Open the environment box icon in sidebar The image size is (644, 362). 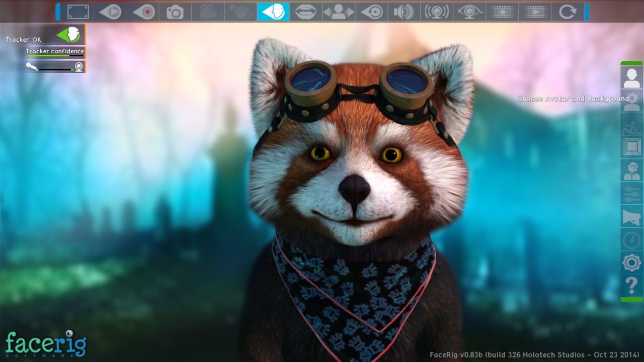pyautogui.click(x=631, y=147)
